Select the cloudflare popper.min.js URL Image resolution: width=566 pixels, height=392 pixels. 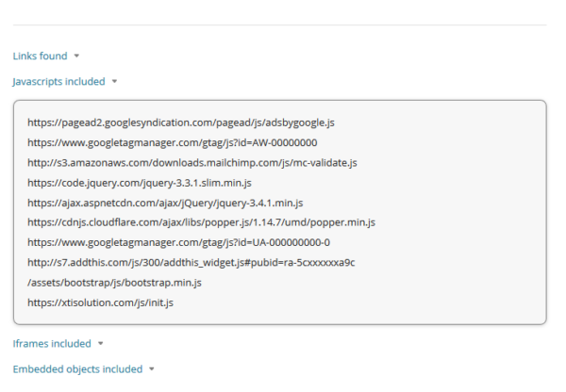pos(202,222)
